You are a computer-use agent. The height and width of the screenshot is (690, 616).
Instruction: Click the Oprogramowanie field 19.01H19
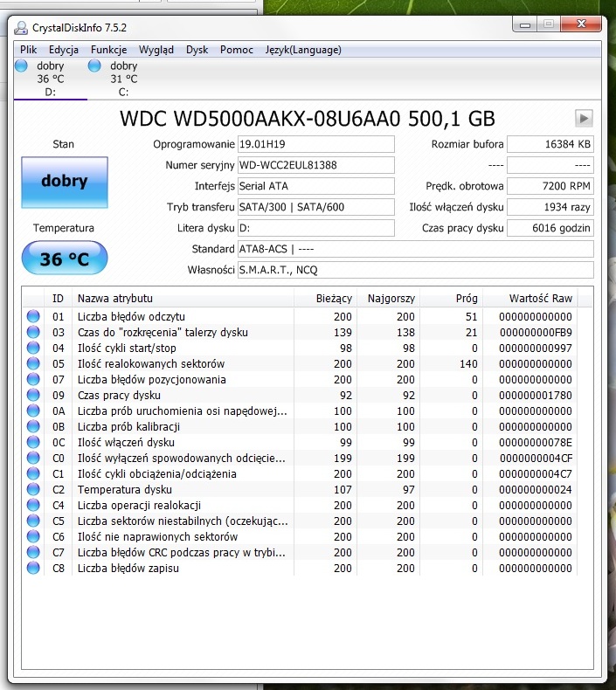(316, 144)
